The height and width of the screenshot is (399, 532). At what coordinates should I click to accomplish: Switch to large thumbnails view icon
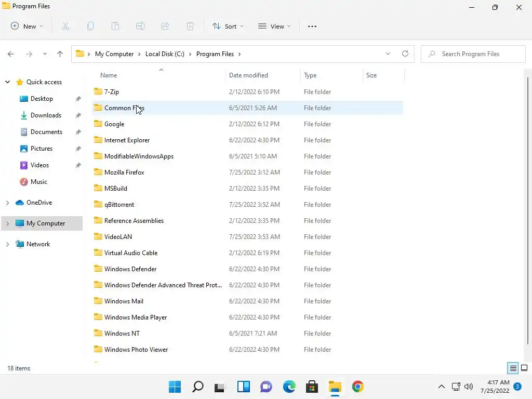point(524,368)
